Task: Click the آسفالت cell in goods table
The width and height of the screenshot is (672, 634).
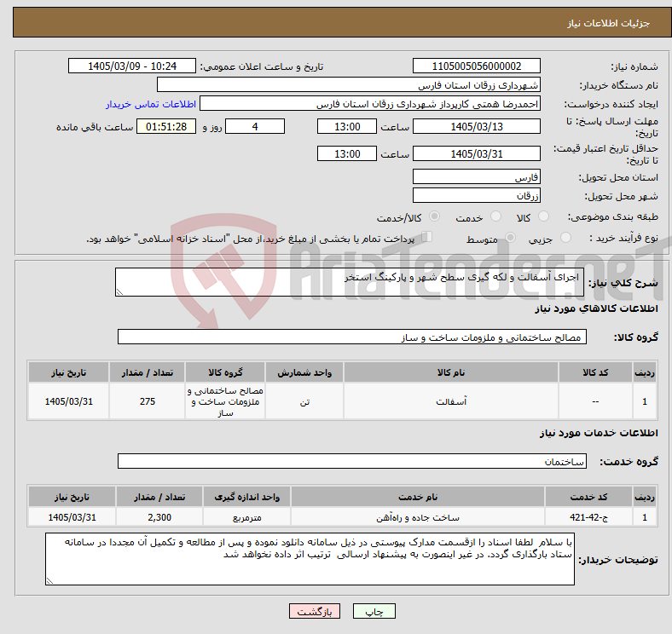Action: pyautogui.click(x=451, y=401)
